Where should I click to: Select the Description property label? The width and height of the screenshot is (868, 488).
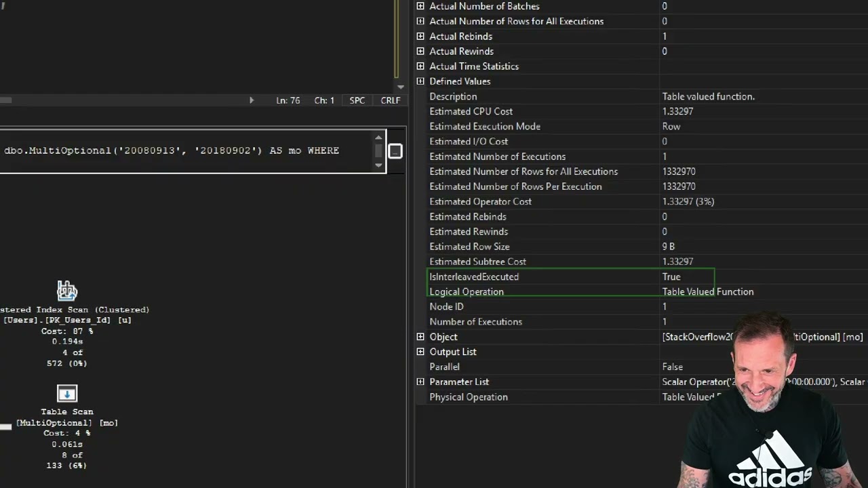pyautogui.click(x=453, y=96)
